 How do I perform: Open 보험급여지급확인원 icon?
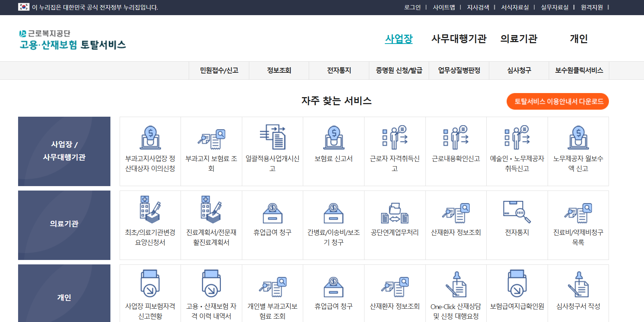pyautogui.click(x=517, y=284)
